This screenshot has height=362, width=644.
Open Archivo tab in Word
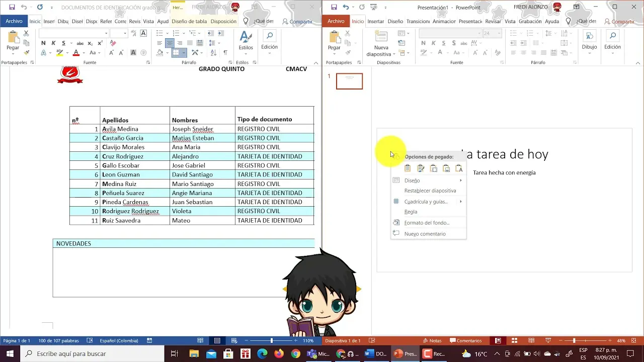pos(14,21)
